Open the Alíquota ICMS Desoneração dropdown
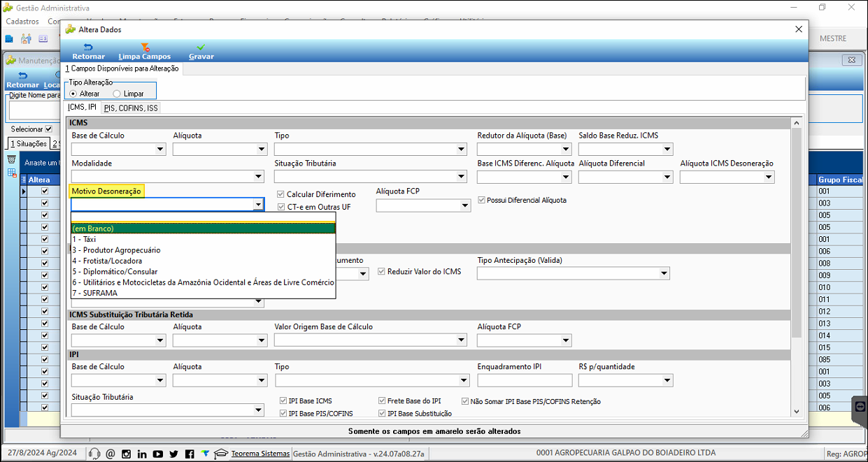Viewport: 868px width, 462px height. 769,177
